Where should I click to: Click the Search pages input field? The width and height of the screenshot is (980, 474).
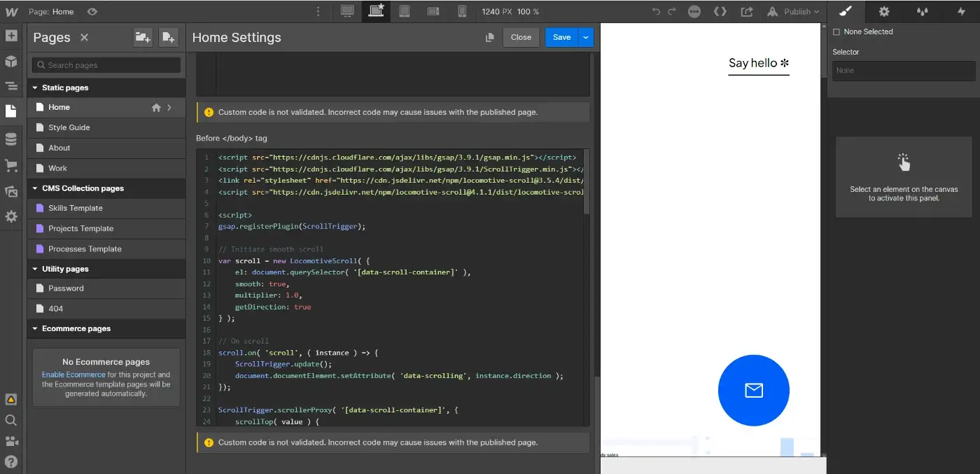click(105, 64)
